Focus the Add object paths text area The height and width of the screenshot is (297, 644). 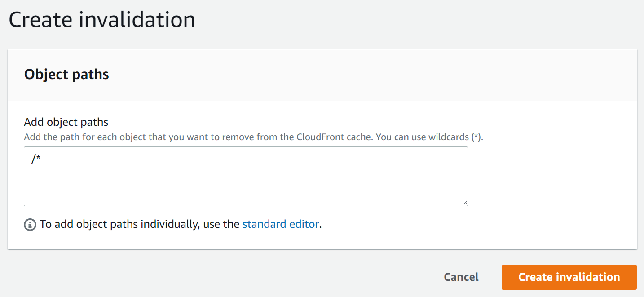click(x=246, y=176)
